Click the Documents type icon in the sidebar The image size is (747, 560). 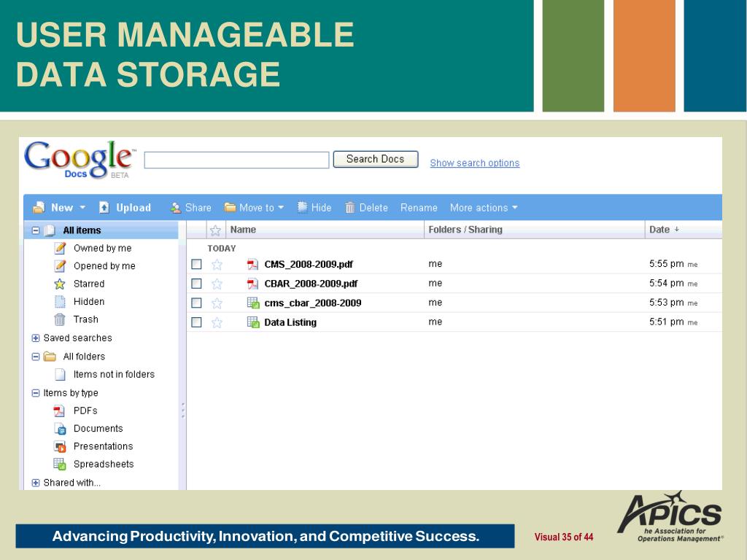click(60, 429)
